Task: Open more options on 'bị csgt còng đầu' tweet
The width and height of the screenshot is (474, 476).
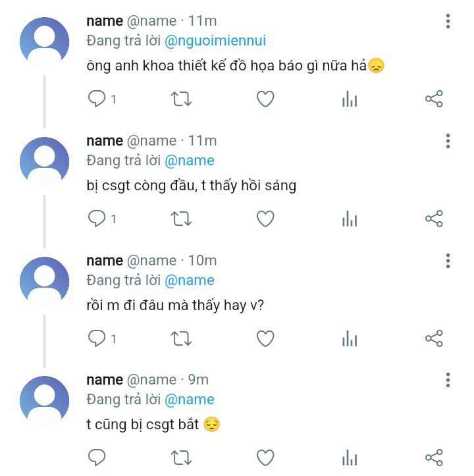Action: (x=448, y=141)
